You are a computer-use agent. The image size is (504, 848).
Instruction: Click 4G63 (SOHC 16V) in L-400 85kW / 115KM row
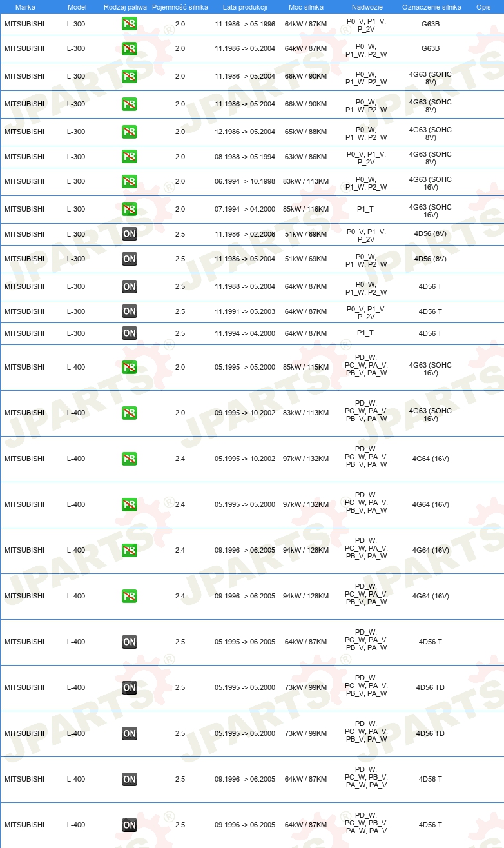coord(431,369)
